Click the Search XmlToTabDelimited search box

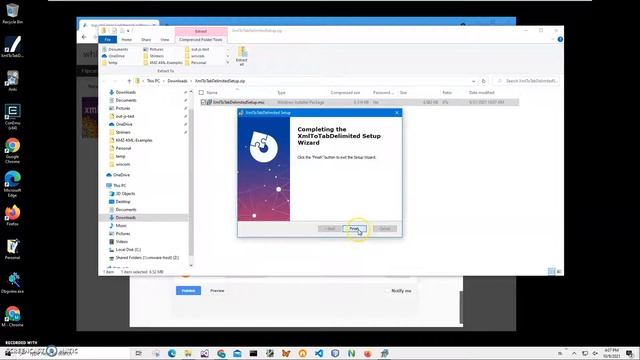coord(527,81)
